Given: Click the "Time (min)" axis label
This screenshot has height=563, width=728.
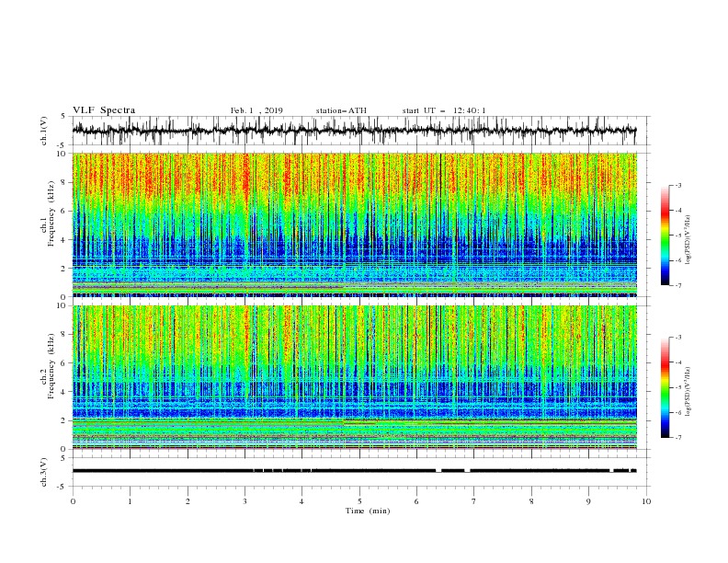Looking at the screenshot, I should [x=368, y=511].
